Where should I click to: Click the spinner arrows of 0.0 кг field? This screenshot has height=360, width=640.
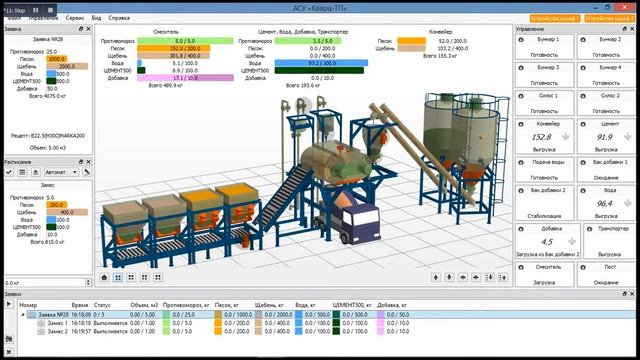(88, 282)
